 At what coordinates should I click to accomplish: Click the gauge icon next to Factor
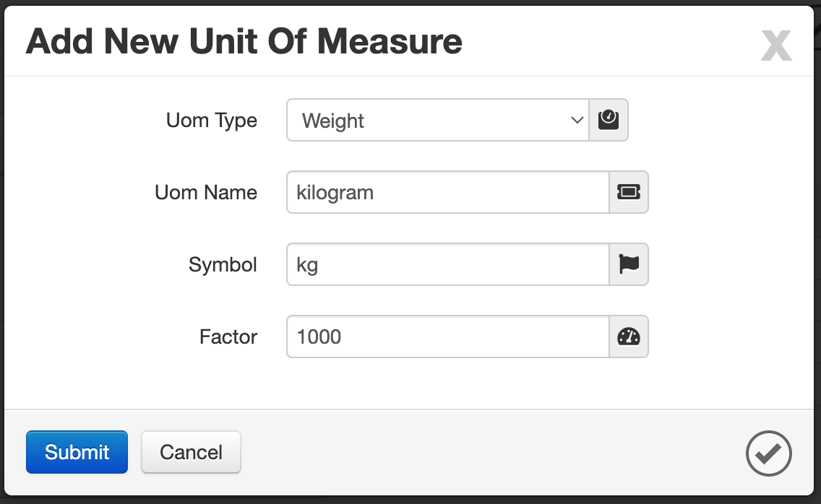coord(628,336)
